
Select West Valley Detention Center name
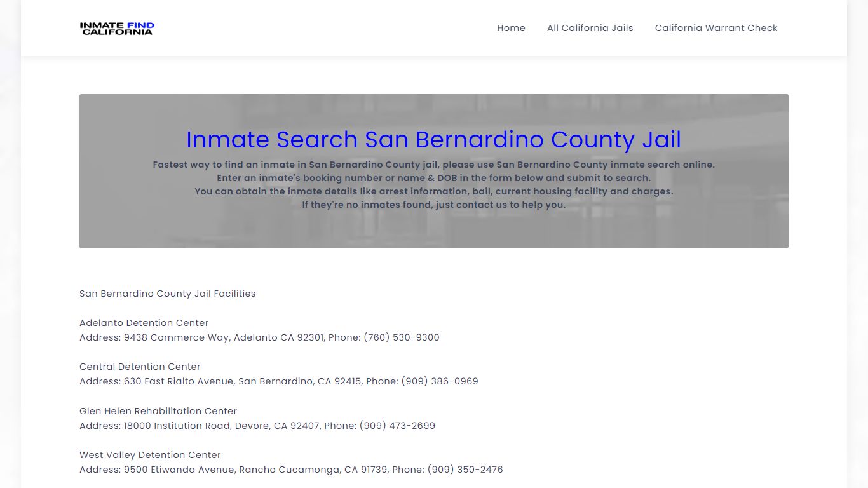150,455
